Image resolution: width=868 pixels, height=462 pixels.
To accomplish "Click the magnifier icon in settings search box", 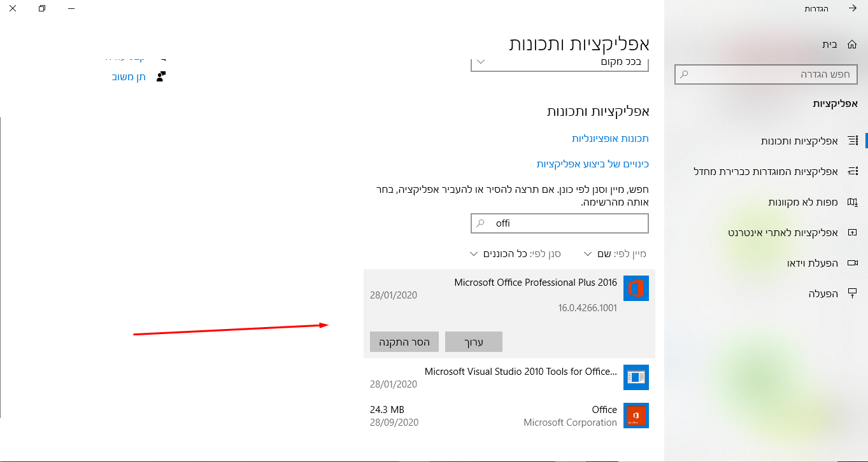I will (x=685, y=74).
